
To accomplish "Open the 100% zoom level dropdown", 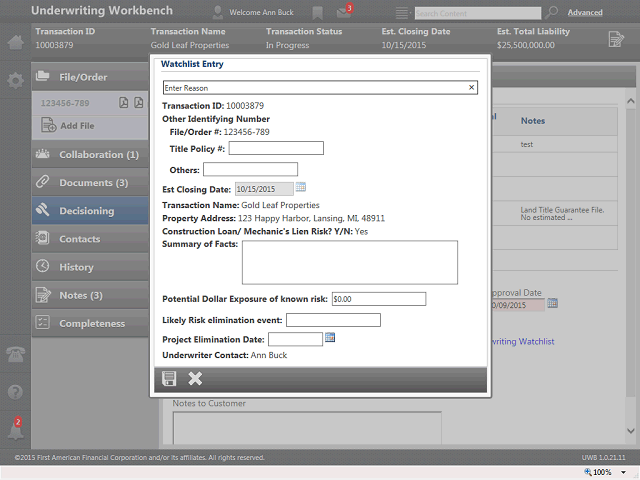I will pyautogui.click(x=623, y=473).
